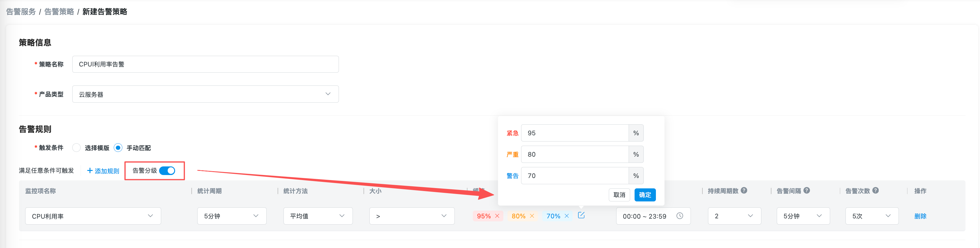Click the edit threshold pencil icon
The image size is (980, 248).
pyautogui.click(x=581, y=216)
